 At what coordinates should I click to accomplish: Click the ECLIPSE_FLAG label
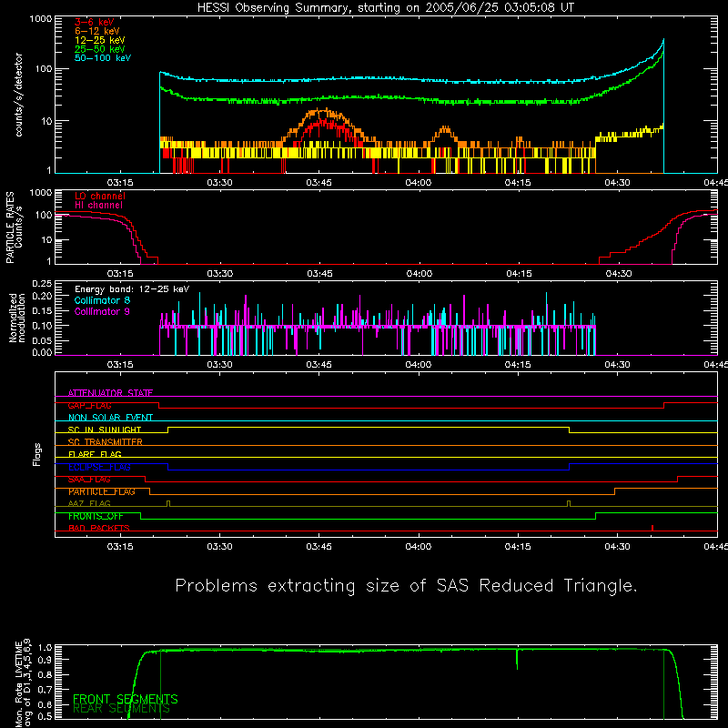point(99,467)
